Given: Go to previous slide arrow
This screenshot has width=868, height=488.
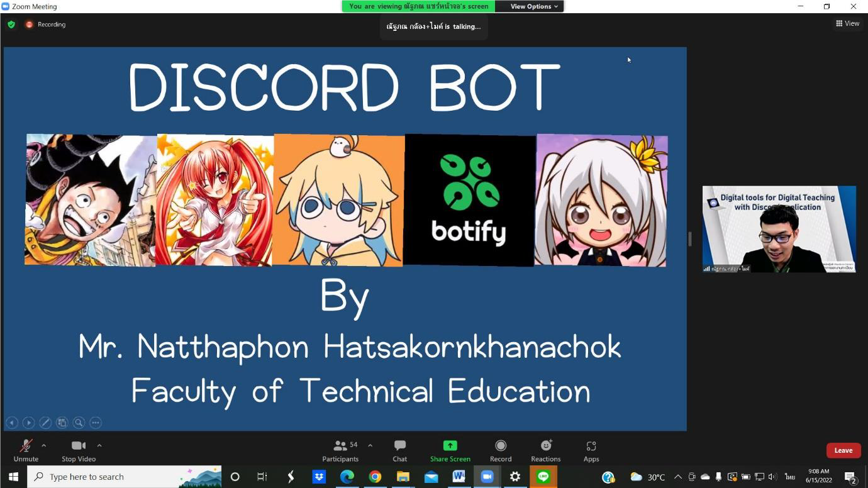Looking at the screenshot, I should pos(12,423).
